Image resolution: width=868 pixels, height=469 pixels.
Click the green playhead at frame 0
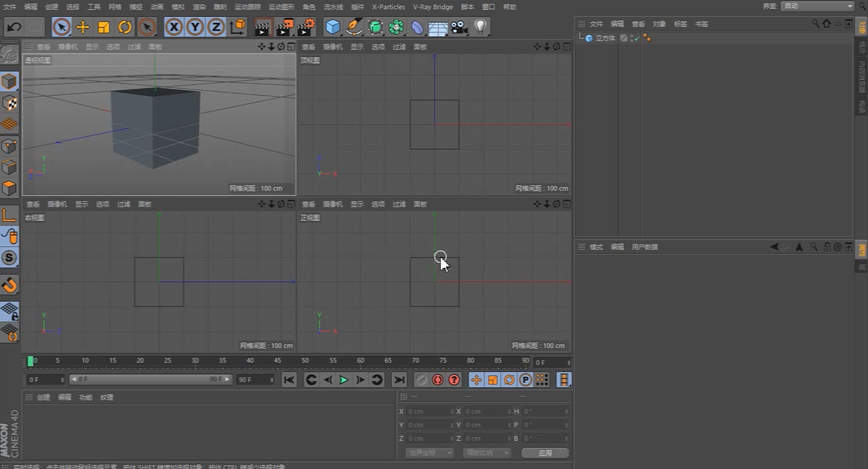click(x=31, y=361)
